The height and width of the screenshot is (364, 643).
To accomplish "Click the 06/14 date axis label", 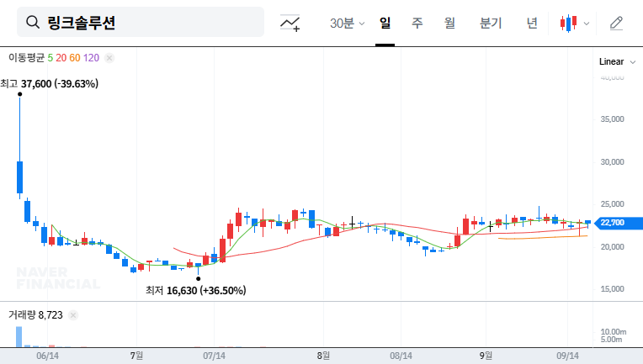I will [x=48, y=356].
